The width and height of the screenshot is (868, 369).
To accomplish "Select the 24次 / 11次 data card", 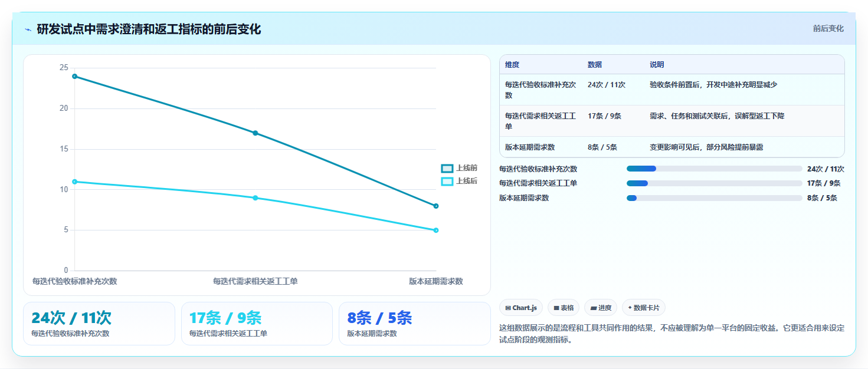I will tap(99, 324).
